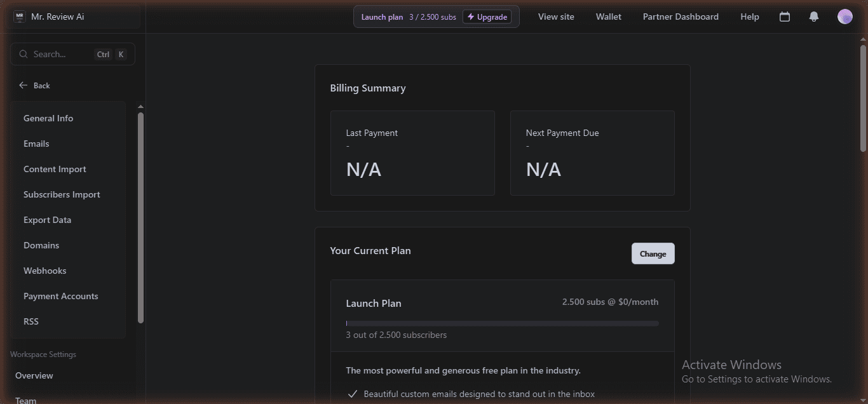Click the Your Current Plan heading
The height and width of the screenshot is (404, 868).
(x=370, y=250)
